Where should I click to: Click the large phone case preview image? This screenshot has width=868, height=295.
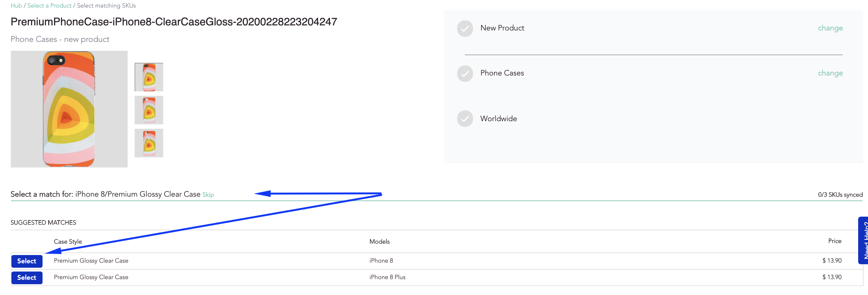[x=69, y=109]
